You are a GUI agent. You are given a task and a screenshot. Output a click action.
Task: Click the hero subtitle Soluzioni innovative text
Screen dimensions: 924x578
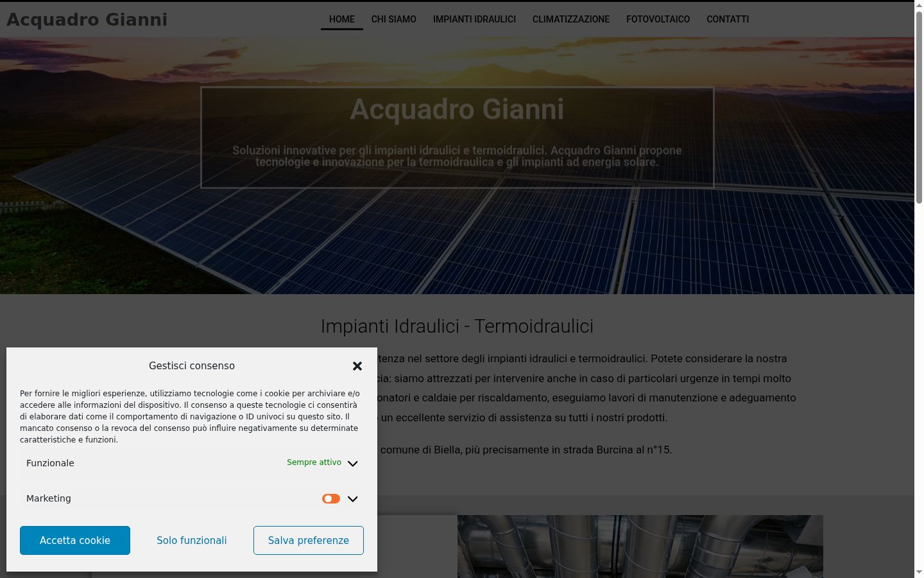pos(457,156)
